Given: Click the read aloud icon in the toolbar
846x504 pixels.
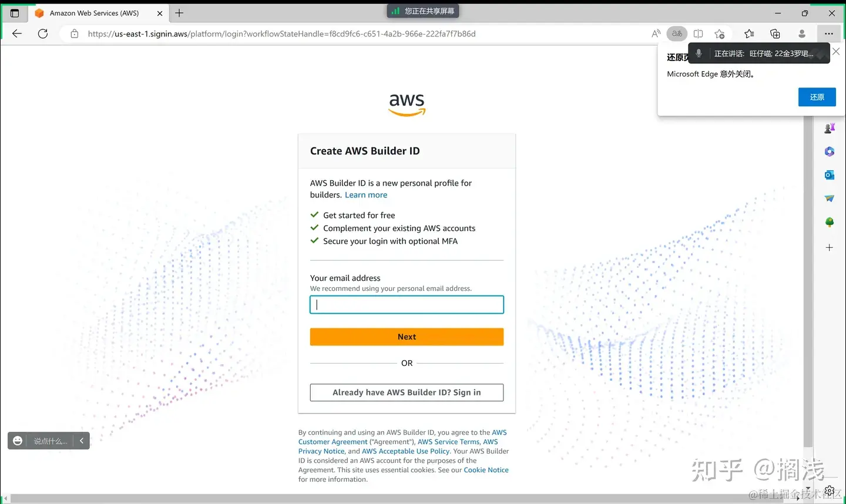Looking at the screenshot, I should pyautogui.click(x=656, y=33).
